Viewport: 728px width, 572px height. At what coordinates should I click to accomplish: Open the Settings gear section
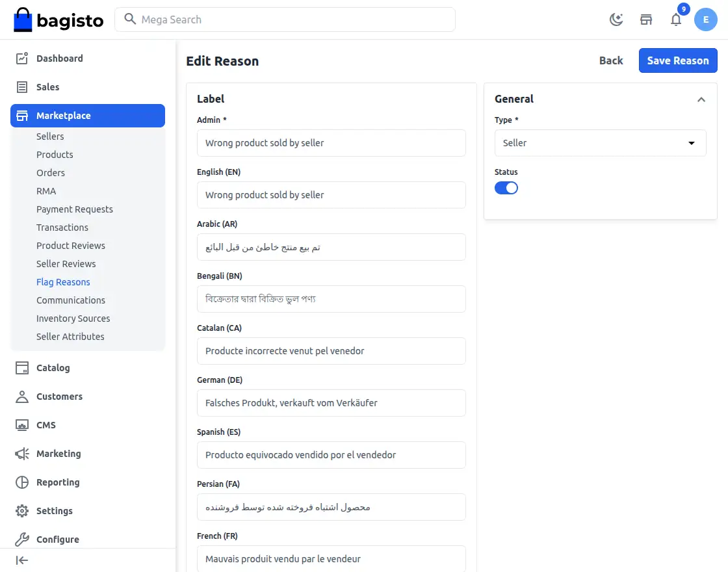54,511
